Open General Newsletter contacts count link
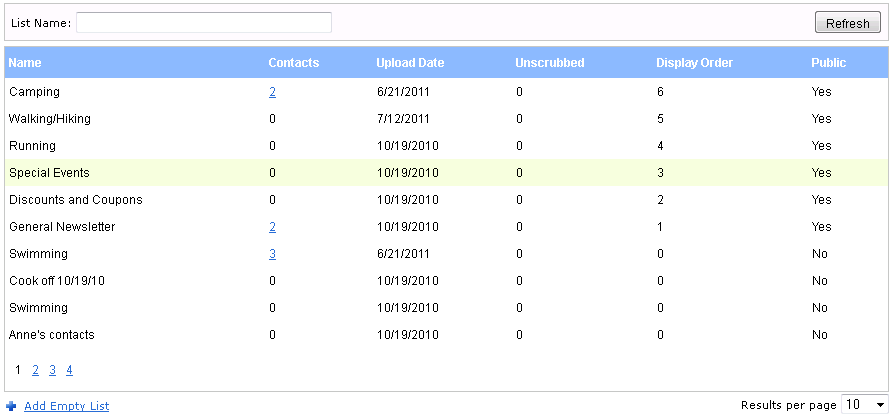893x420 pixels. 273,227
